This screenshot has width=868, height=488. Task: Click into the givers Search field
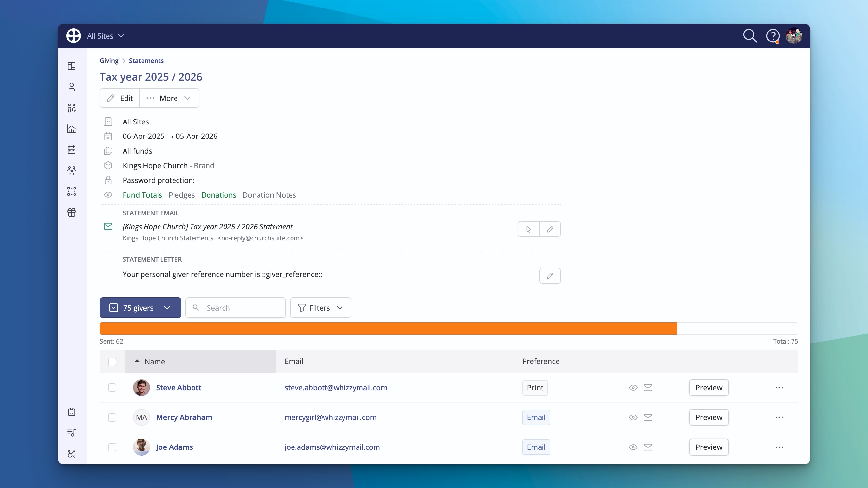click(x=235, y=308)
